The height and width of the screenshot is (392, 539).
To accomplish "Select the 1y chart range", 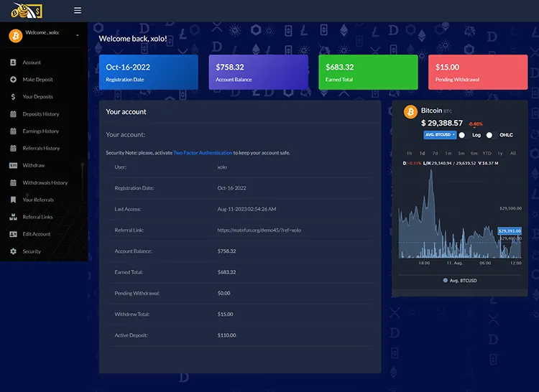I will point(500,153).
